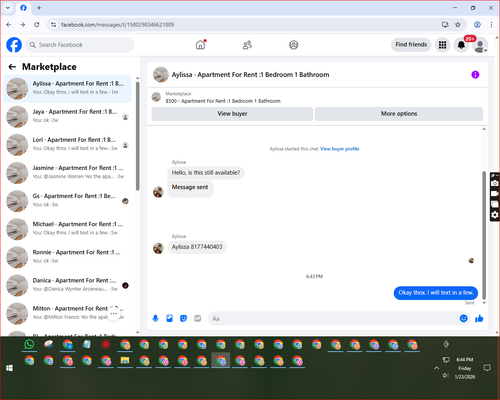Click the Find friends button

pyautogui.click(x=411, y=45)
